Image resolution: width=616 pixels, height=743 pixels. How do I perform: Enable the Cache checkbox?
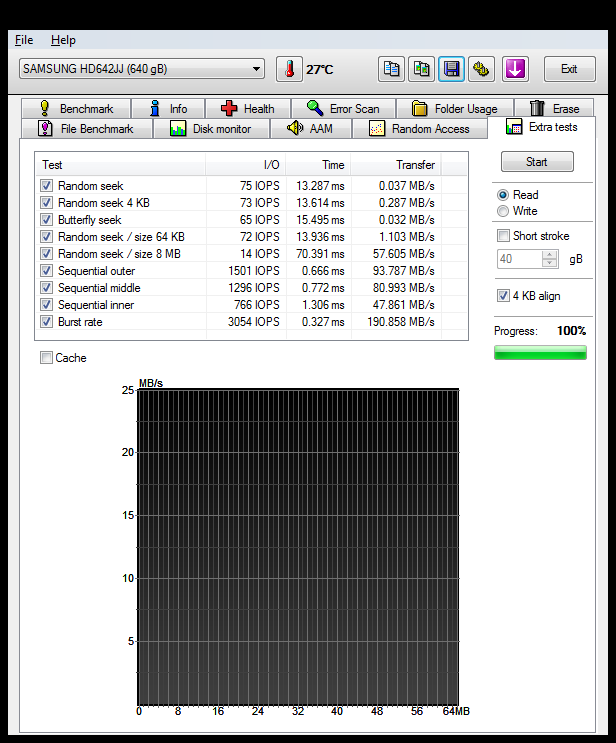tap(46, 357)
